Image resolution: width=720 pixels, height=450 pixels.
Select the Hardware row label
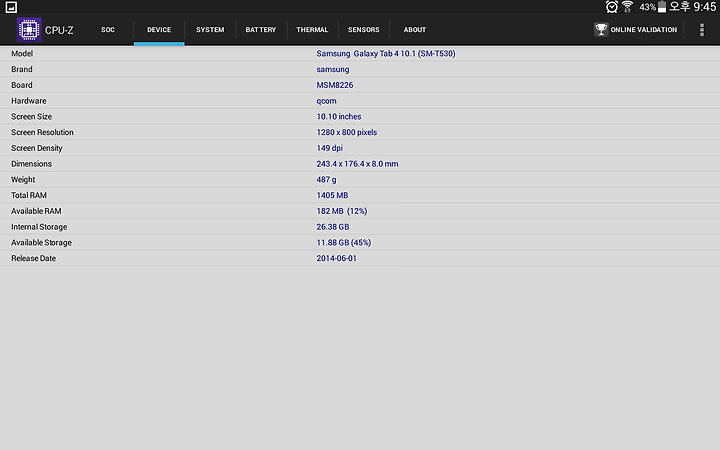(x=28, y=101)
